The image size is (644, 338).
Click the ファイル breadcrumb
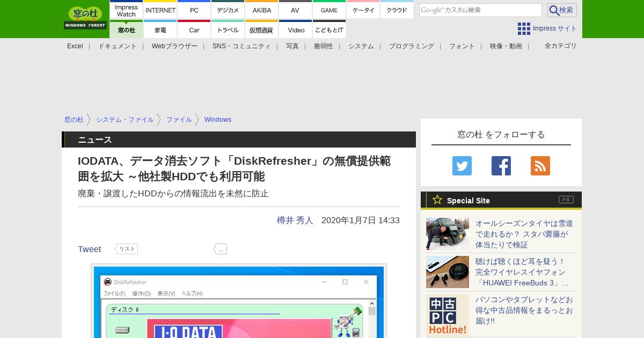pyautogui.click(x=179, y=120)
